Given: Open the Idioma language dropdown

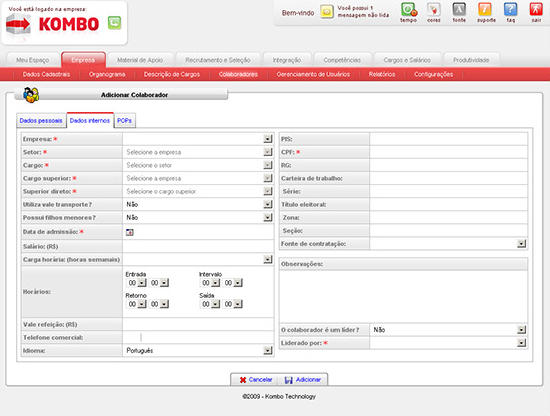Looking at the screenshot, I should 268,350.
